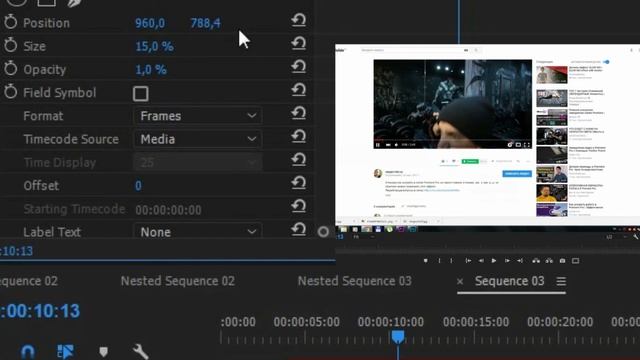Image resolution: width=640 pixels, height=360 pixels.
Task: Toggle animation stopwatch for Size
Action: click(x=11, y=45)
